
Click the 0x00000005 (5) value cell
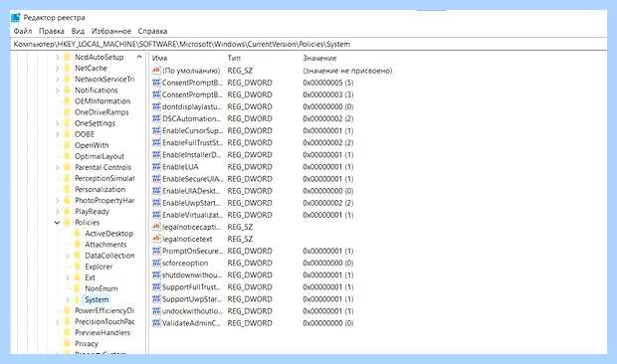click(328, 83)
